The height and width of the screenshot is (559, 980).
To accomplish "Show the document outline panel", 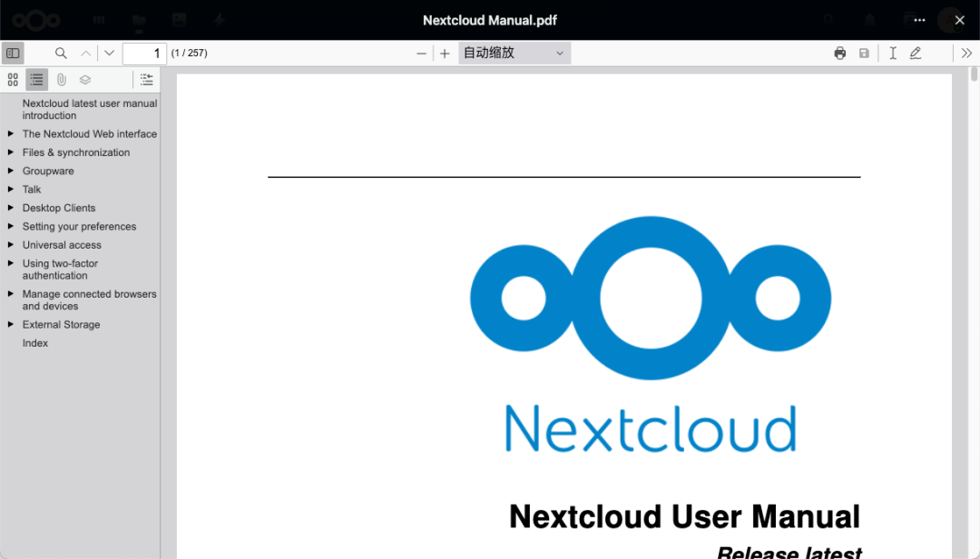I will coord(35,79).
